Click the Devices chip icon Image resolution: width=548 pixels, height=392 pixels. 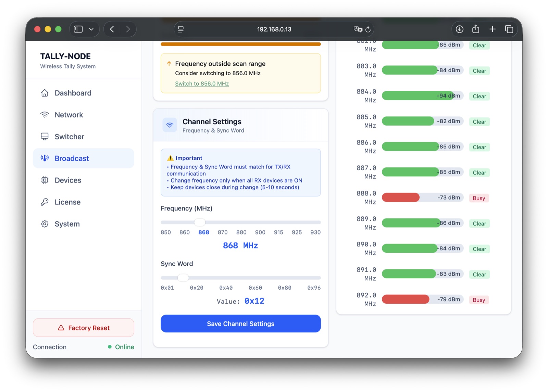tap(45, 180)
